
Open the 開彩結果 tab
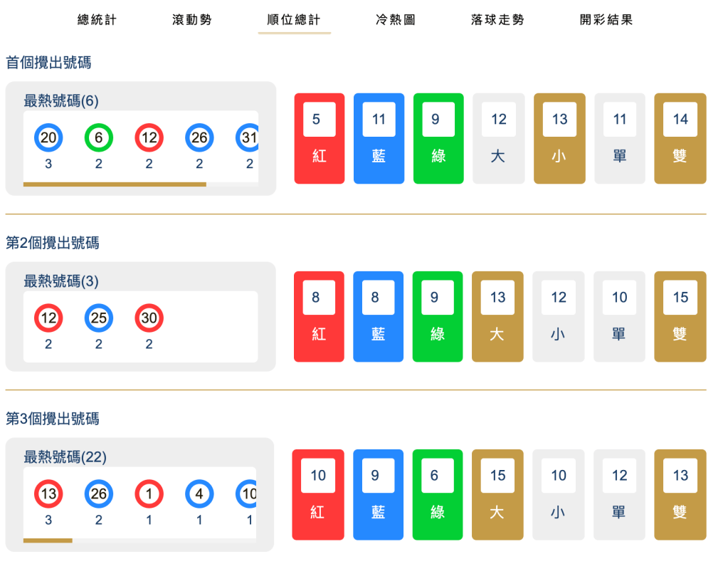[606, 20]
